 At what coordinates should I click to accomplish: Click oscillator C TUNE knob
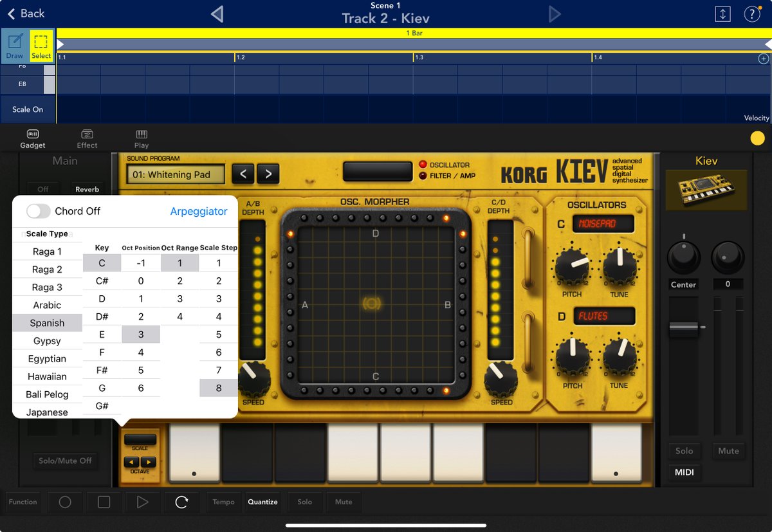coord(620,266)
